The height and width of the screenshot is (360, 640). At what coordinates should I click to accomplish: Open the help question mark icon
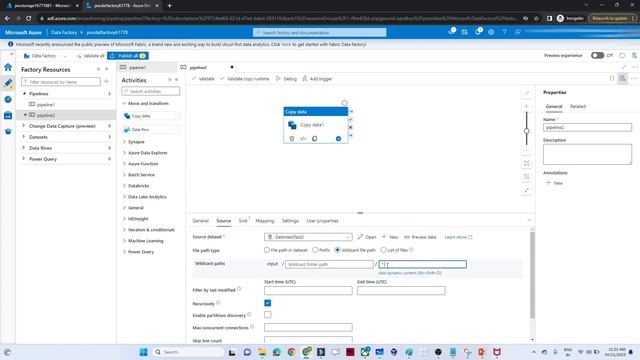point(504,32)
